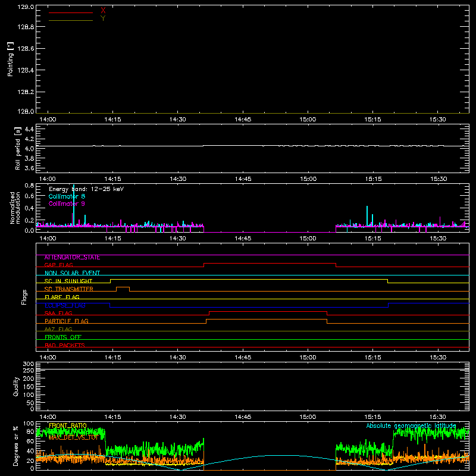Click the olive Y legend label
Image resolution: width=476 pixels, height=476 pixels.
pyautogui.click(x=103, y=18)
